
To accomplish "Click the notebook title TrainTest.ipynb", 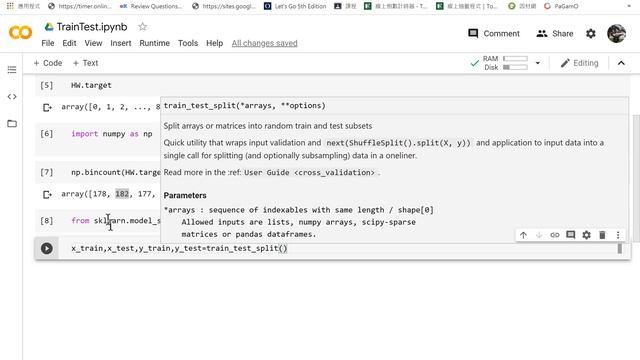I will click(x=92, y=27).
